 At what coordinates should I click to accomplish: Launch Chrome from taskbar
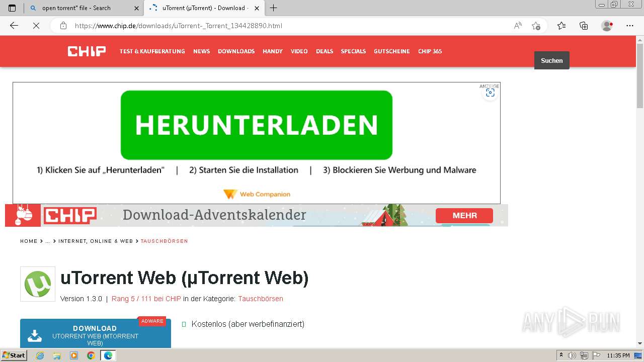click(x=91, y=355)
